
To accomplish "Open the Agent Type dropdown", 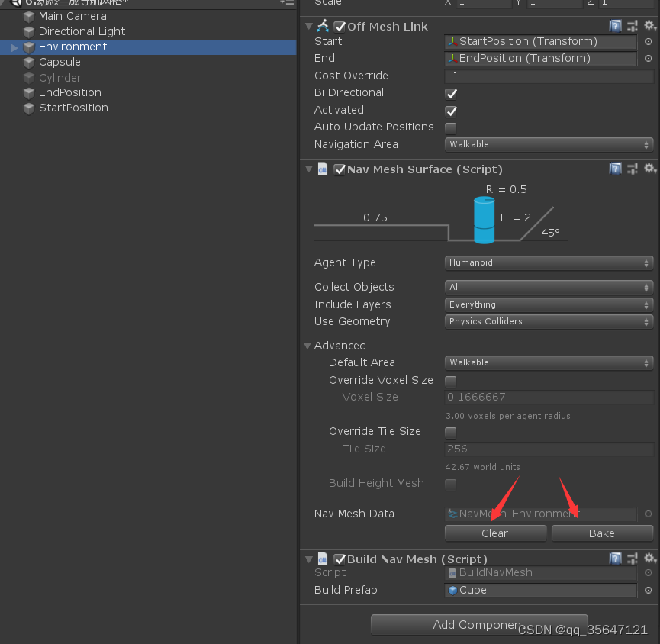I will (548, 262).
